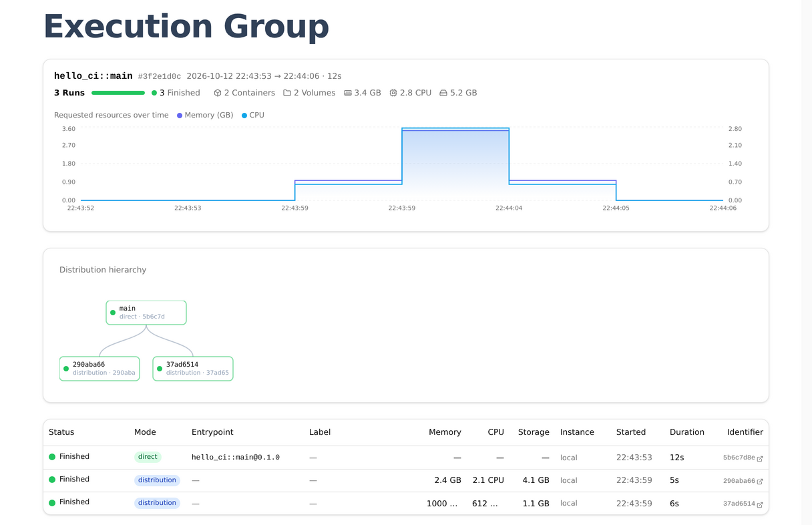Click the purple Memory (GB) legend dot
The height and width of the screenshot is (525, 812).
(x=180, y=116)
